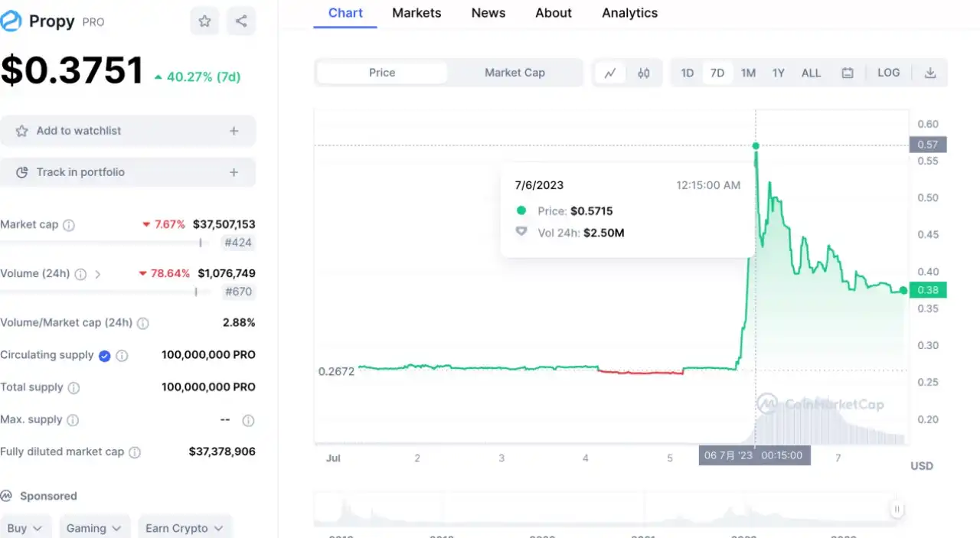
Task: Open the Gaming dropdown menu
Action: click(93, 528)
